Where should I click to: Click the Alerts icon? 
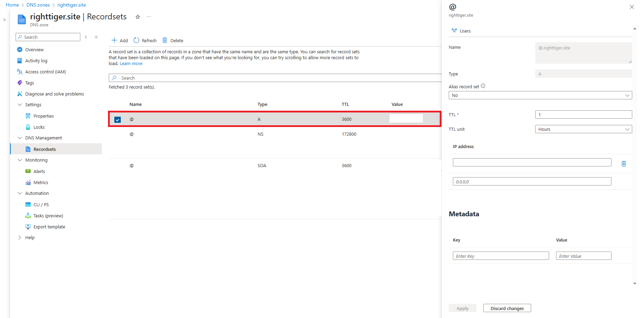click(28, 171)
